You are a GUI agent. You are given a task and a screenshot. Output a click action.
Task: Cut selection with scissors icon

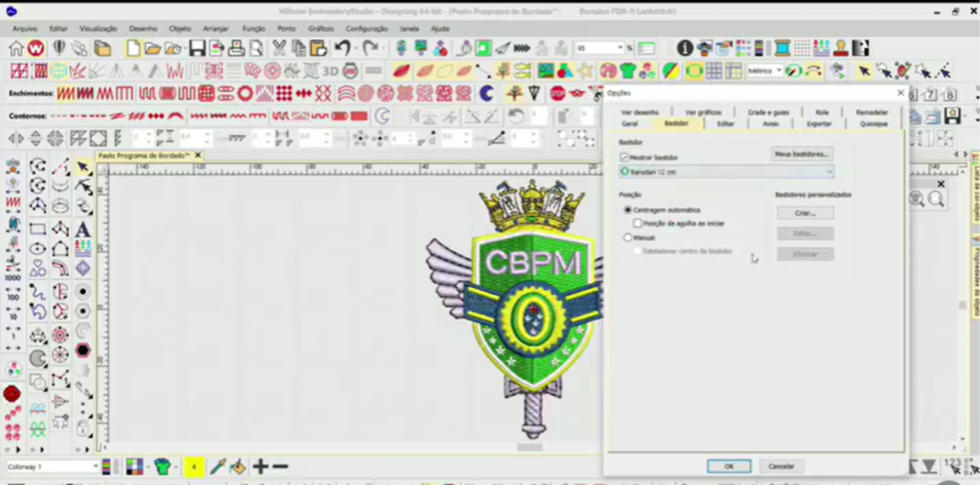279,48
